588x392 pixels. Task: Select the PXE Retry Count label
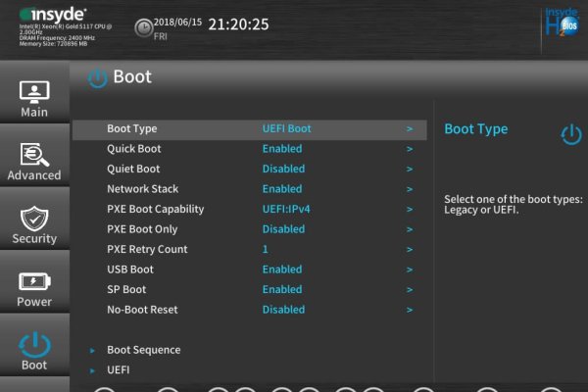pyautogui.click(x=147, y=250)
